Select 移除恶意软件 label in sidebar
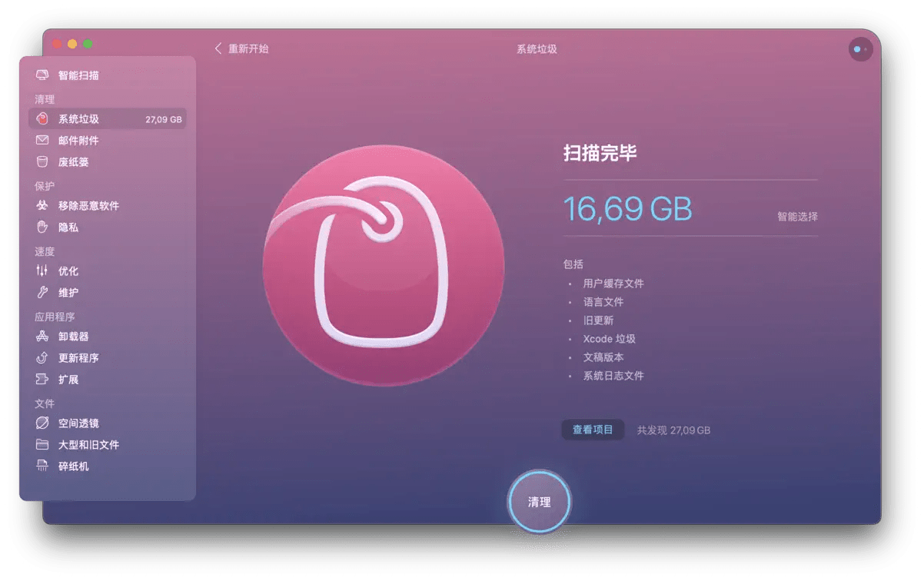The image size is (924, 581). click(88, 206)
